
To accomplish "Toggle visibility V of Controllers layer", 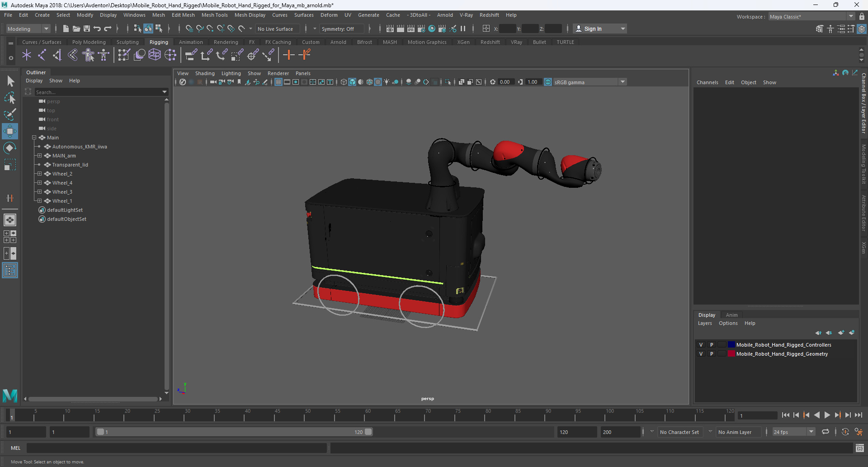I will (x=701, y=345).
